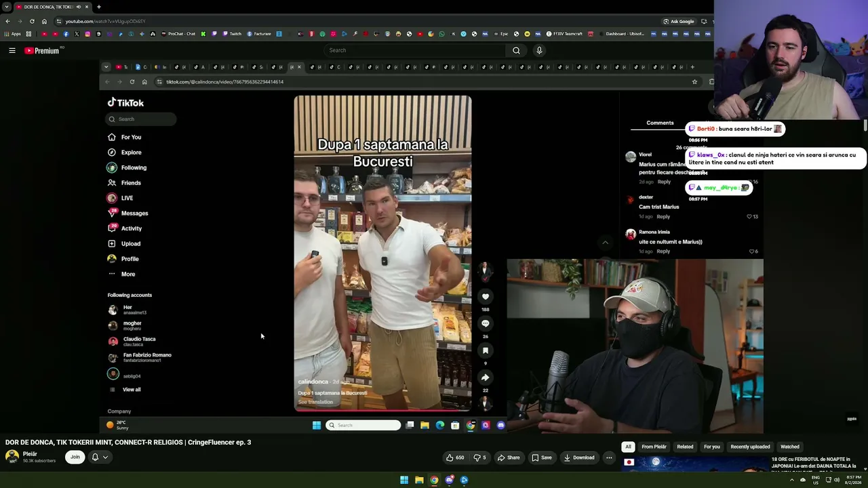The width and height of the screenshot is (868, 488).
Task: Like the YouTube video (650 likes)
Action: point(455,457)
